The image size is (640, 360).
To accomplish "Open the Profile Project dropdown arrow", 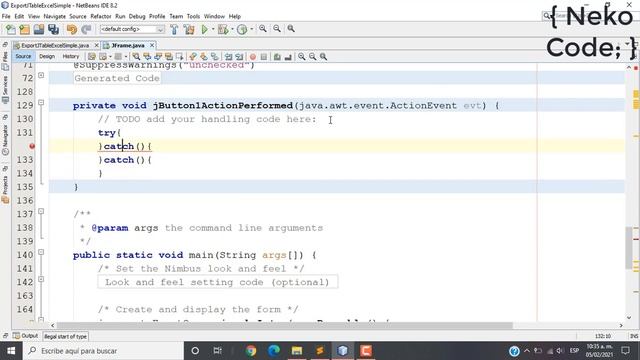I will coord(251,29).
